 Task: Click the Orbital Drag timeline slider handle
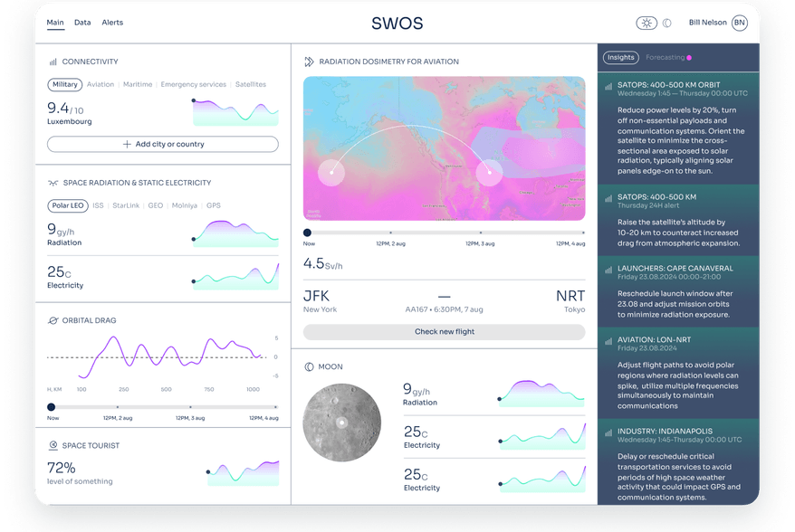tap(52, 407)
